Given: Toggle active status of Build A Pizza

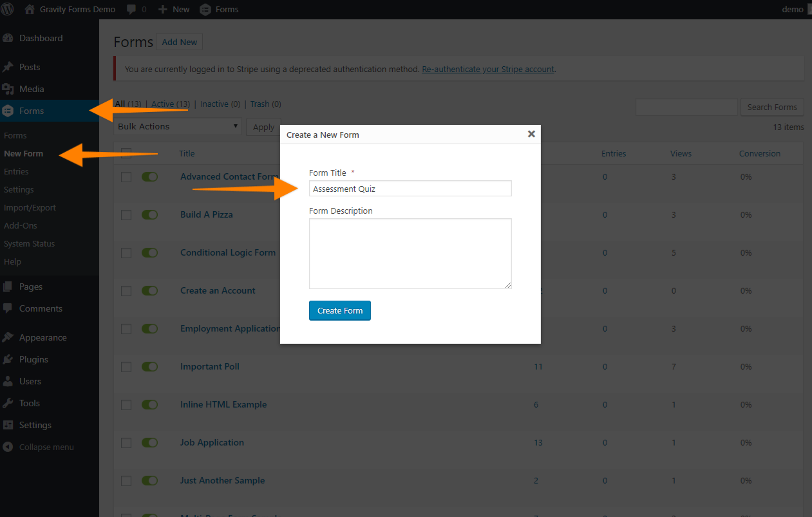Looking at the screenshot, I should coord(149,215).
